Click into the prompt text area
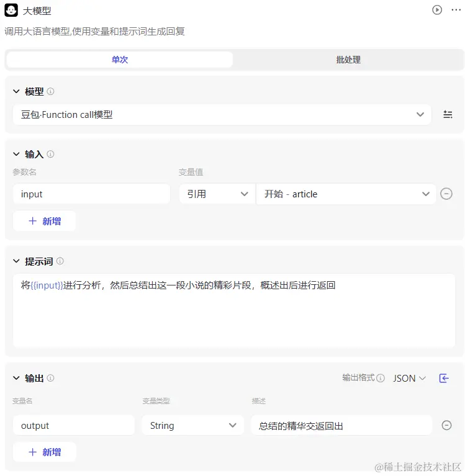Viewport: 465px width, 476px height. point(234,310)
